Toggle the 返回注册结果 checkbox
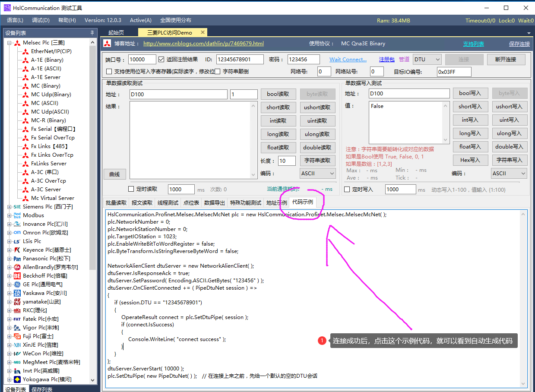Image resolution: width=535 pixels, height=392 pixels. point(161,60)
